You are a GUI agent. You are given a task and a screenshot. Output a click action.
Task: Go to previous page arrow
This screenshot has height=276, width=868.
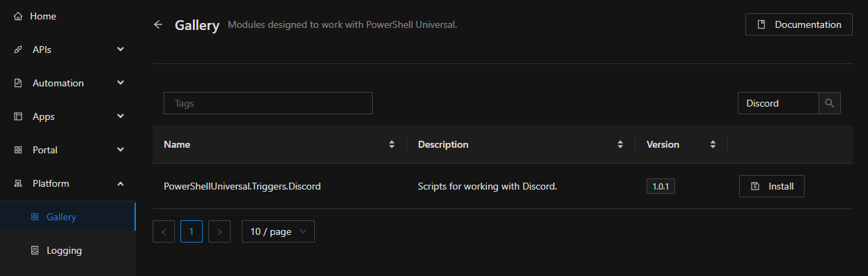[x=164, y=231]
